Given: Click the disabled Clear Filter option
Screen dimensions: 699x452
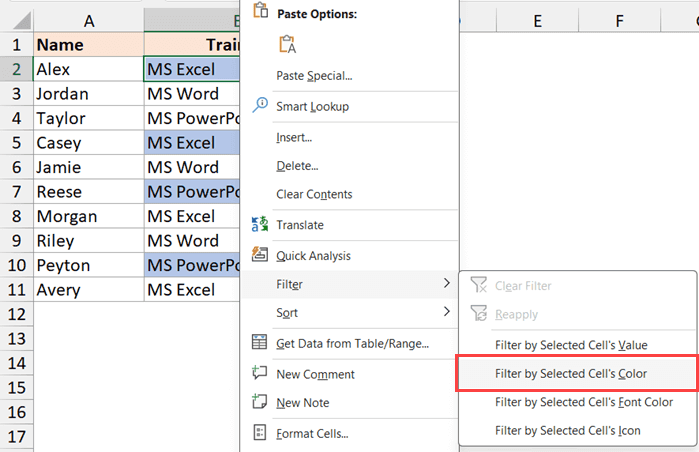Looking at the screenshot, I should tap(523, 286).
